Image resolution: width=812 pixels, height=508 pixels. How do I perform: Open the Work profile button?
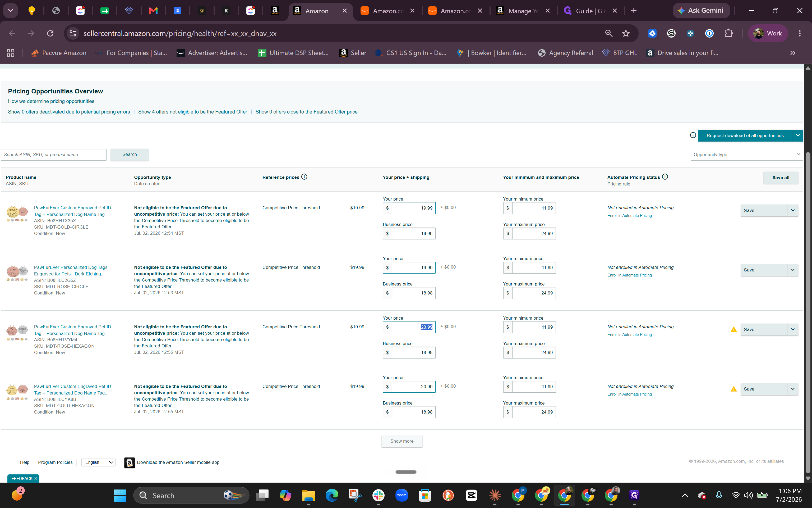768,33
